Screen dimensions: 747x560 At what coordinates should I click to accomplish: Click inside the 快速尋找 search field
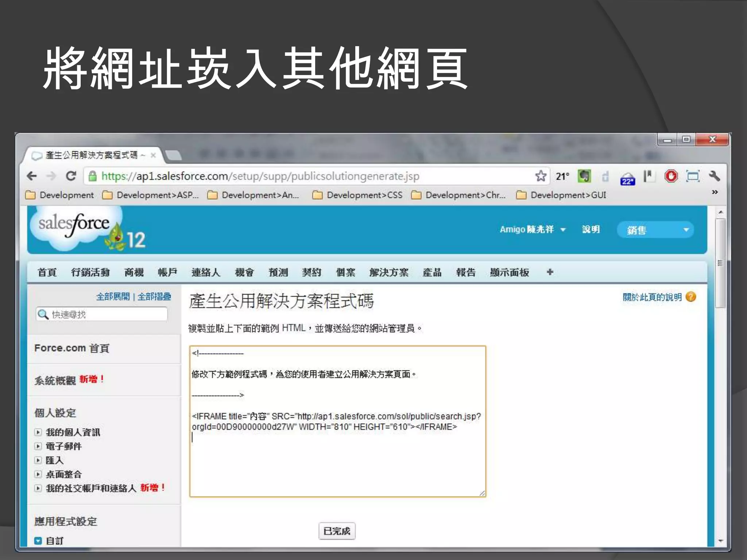click(102, 314)
